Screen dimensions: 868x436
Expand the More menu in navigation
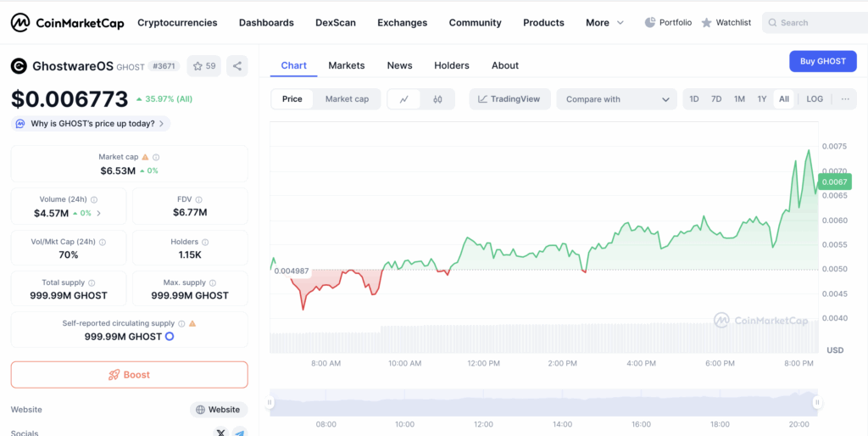click(x=604, y=23)
